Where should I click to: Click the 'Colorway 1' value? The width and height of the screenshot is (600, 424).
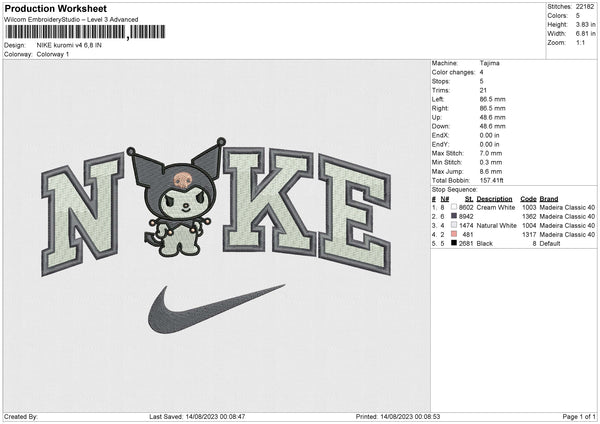point(53,54)
